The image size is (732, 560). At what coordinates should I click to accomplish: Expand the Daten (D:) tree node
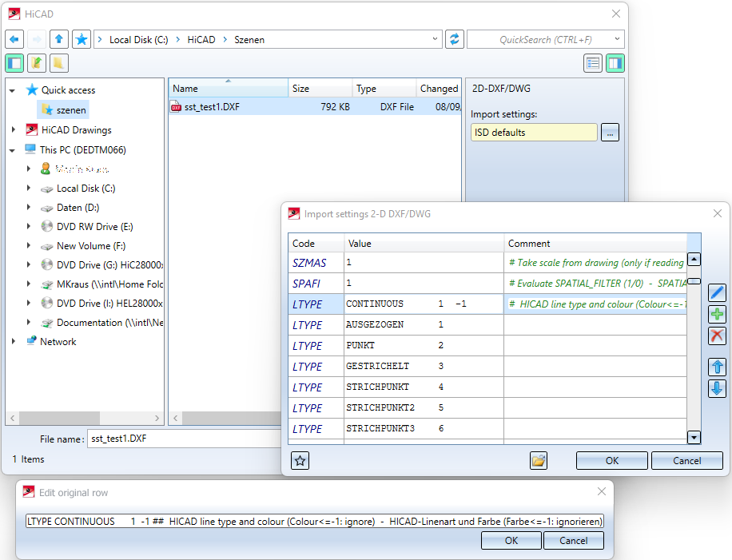click(29, 207)
